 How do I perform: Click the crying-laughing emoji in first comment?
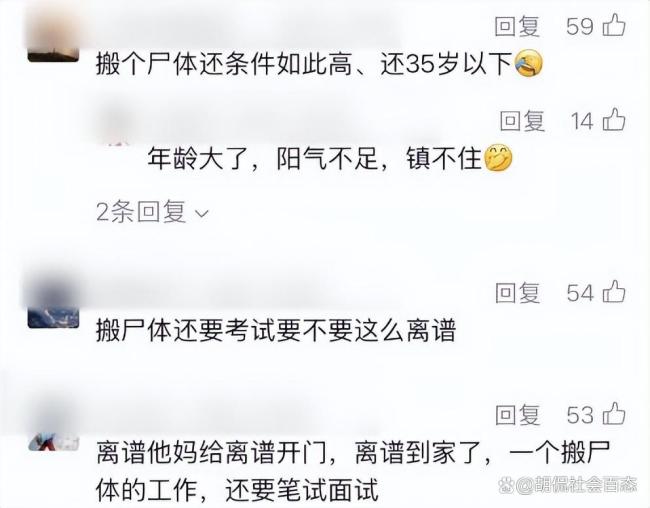(x=529, y=63)
